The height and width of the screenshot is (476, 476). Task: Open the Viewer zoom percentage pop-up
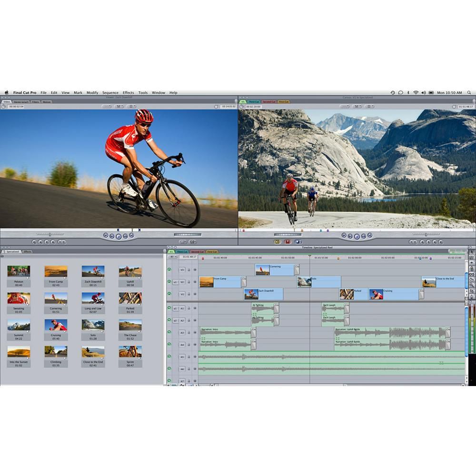[107, 107]
